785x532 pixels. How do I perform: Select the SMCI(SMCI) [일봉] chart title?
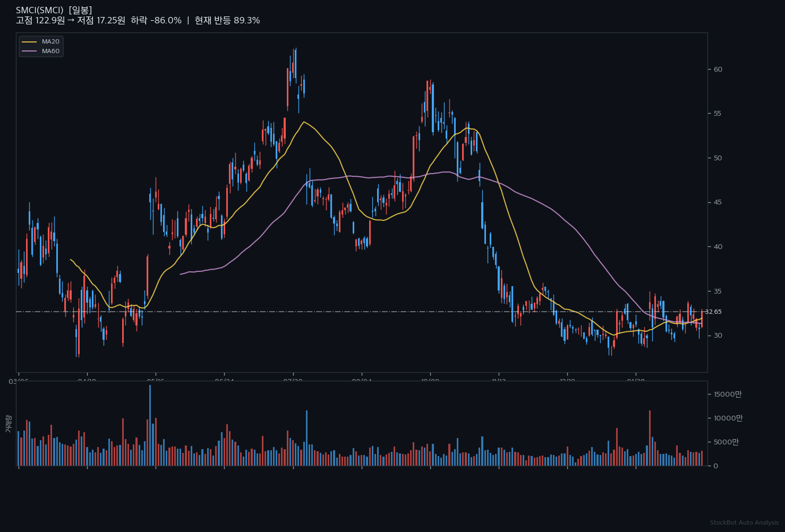(x=54, y=10)
